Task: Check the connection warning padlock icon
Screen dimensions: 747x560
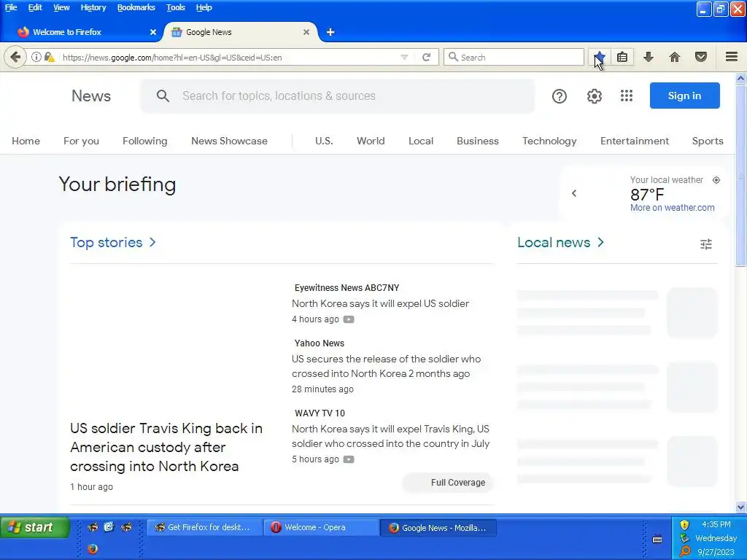Action: (x=49, y=57)
